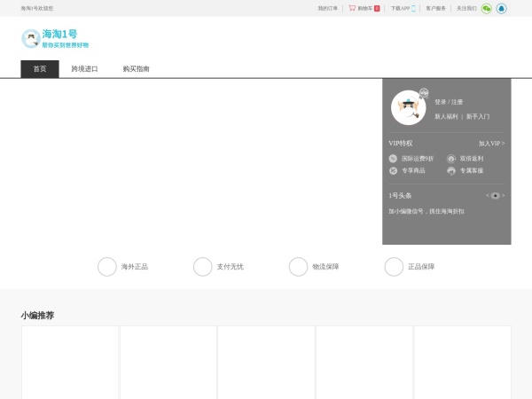Click the 支付无忧 label
Screen dimensions: 532x399
coord(231,267)
